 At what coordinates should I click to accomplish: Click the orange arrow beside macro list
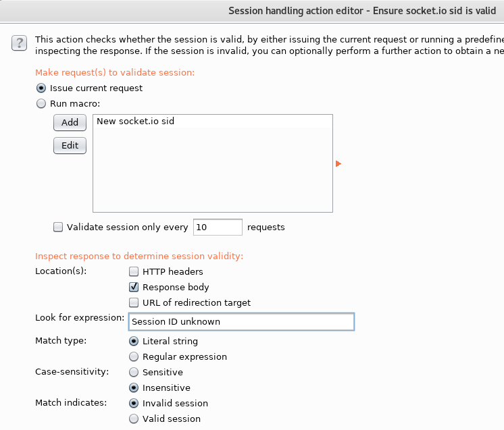[338, 164]
